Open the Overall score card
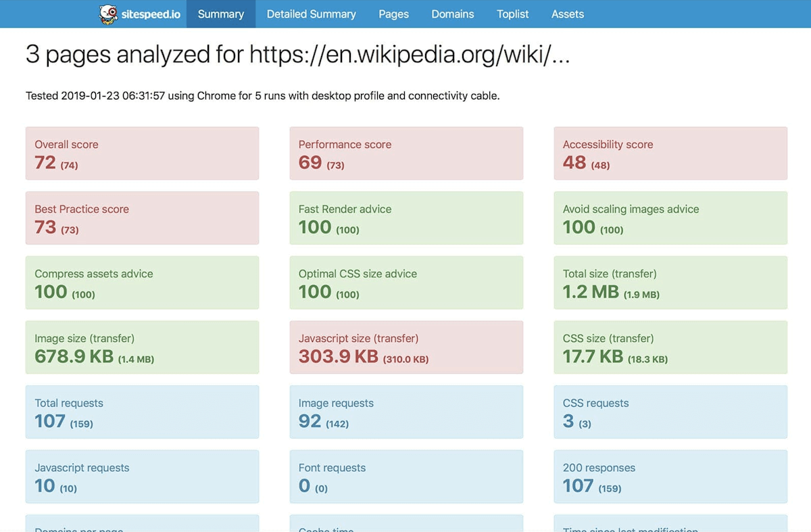 coord(142,153)
